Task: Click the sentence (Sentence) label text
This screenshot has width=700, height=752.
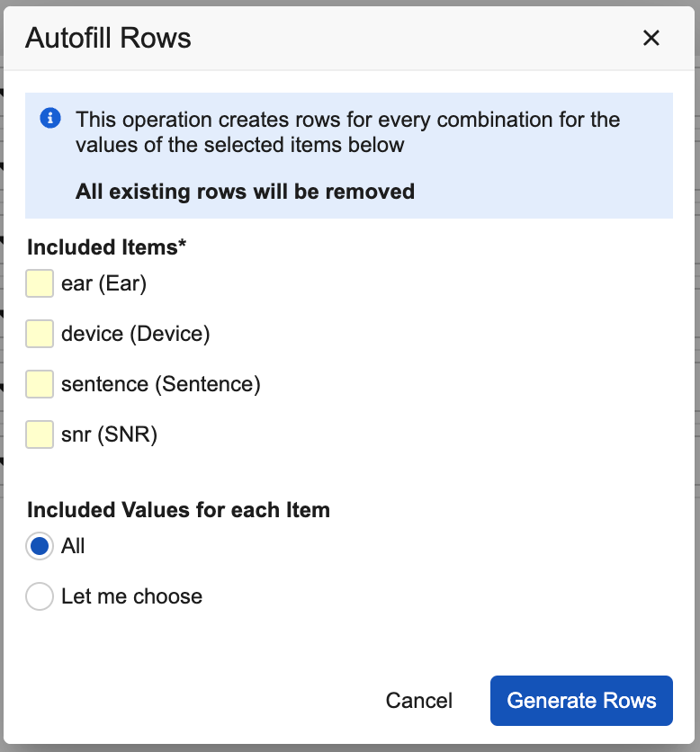Action: (x=160, y=384)
